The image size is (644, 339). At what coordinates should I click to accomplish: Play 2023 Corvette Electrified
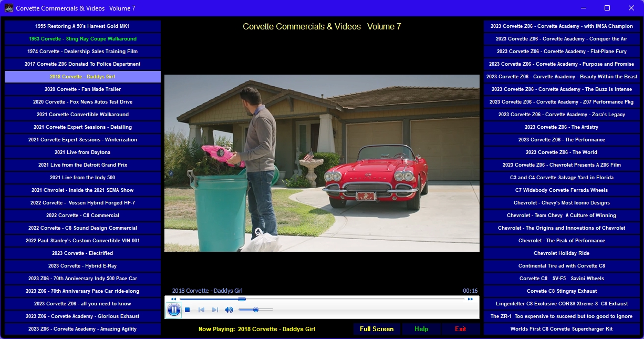(82, 253)
